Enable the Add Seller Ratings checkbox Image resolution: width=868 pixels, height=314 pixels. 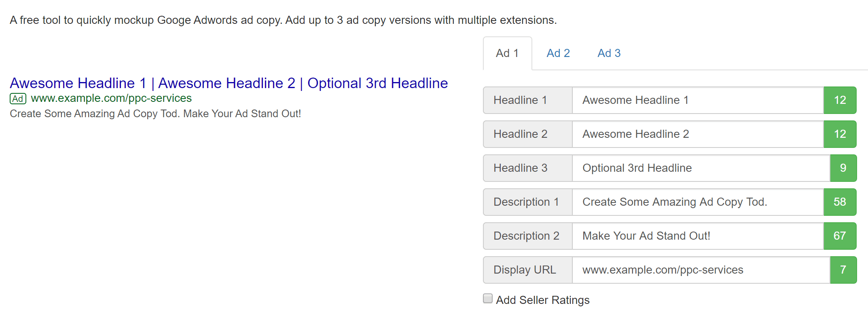(x=488, y=299)
